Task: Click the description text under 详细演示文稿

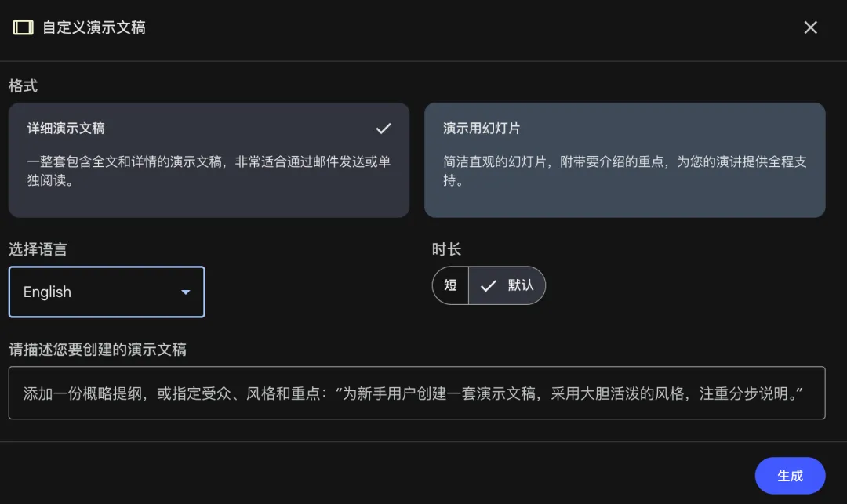Action: pyautogui.click(x=209, y=171)
